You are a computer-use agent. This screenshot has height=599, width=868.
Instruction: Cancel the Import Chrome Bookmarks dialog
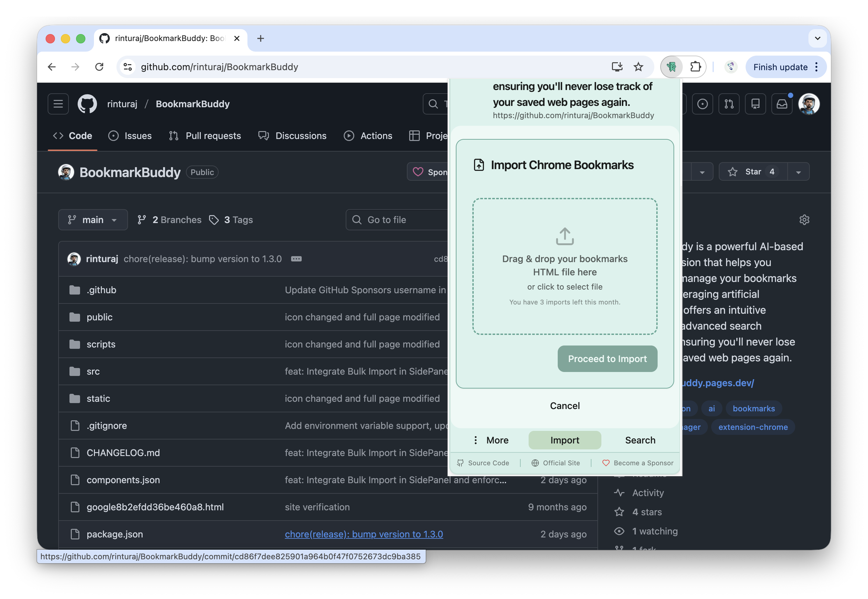click(565, 405)
